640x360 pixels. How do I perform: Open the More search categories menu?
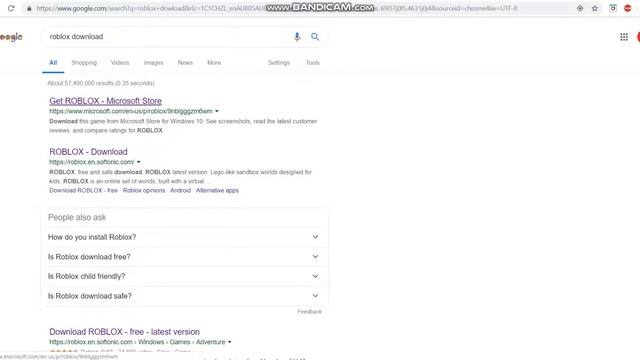[214, 63]
